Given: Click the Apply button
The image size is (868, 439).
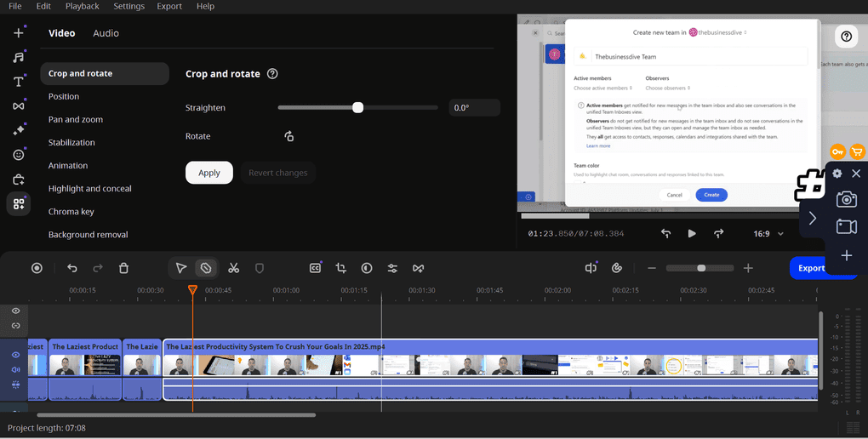Looking at the screenshot, I should pyautogui.click(x=209, y=173).
